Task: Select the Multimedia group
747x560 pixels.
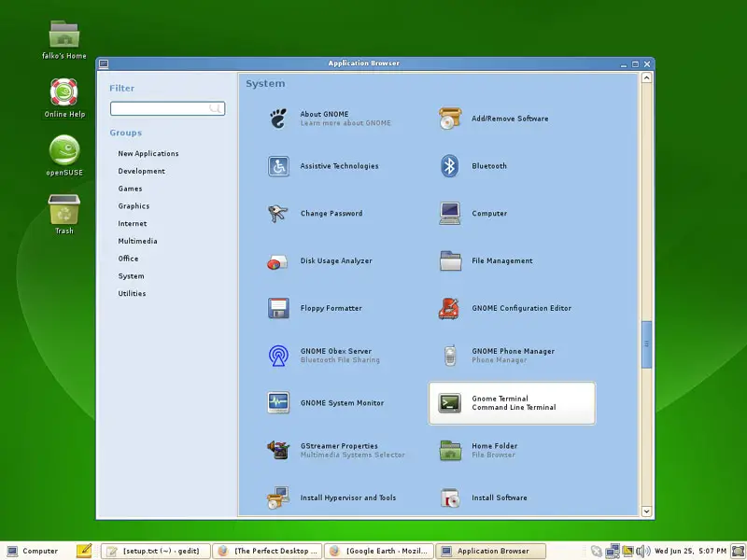Action: pos(137,241)
